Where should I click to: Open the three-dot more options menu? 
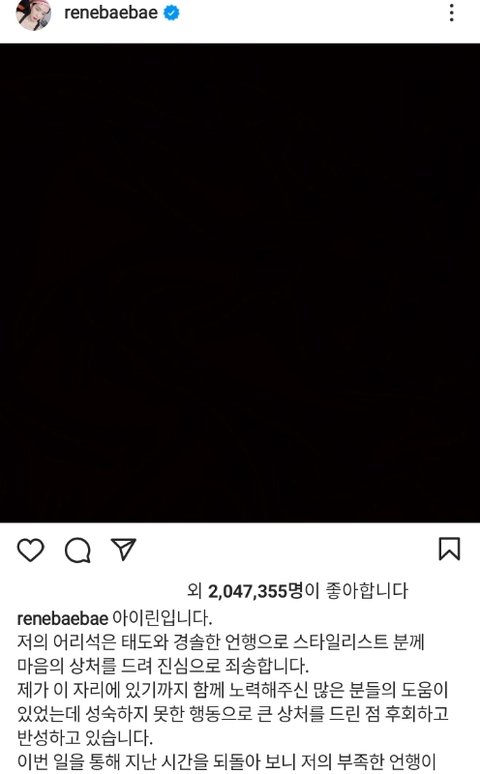451,13
